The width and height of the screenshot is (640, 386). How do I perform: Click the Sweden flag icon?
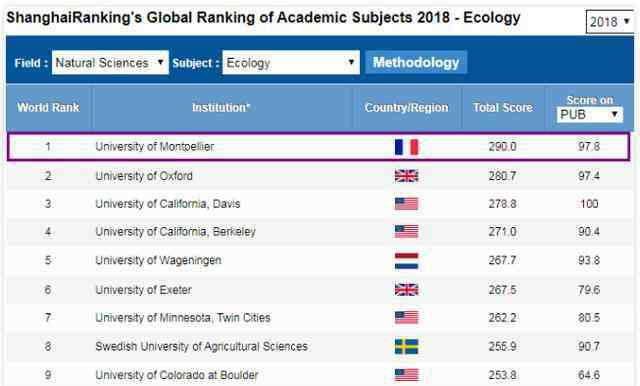(x=407, y=346)
